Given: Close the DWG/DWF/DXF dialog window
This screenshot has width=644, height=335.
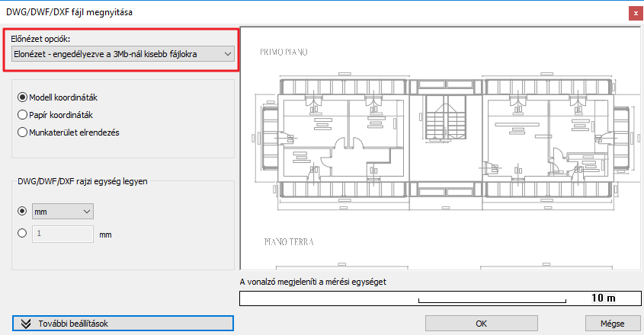Looking at the screenshot, I should tap(636, 14).
